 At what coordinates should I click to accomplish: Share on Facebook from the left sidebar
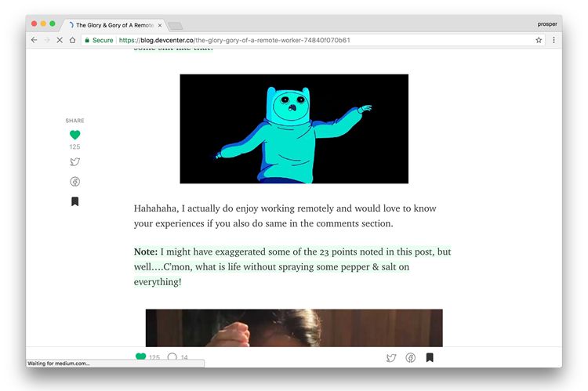click(x=74, y=182)
